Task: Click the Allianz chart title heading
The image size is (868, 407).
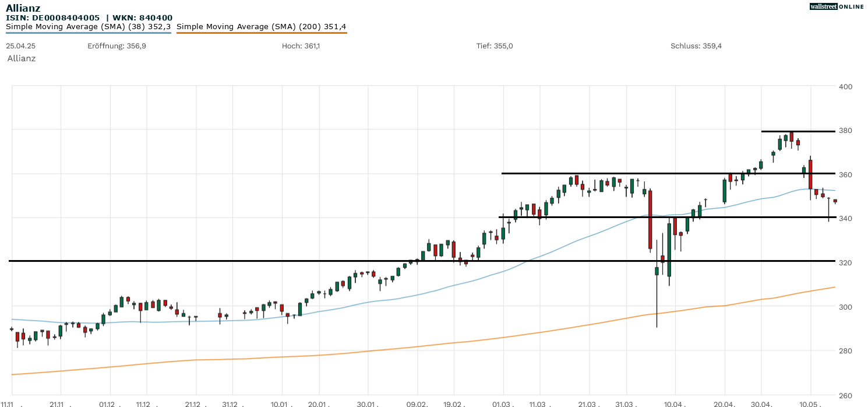Action: [x=23, y=8]
